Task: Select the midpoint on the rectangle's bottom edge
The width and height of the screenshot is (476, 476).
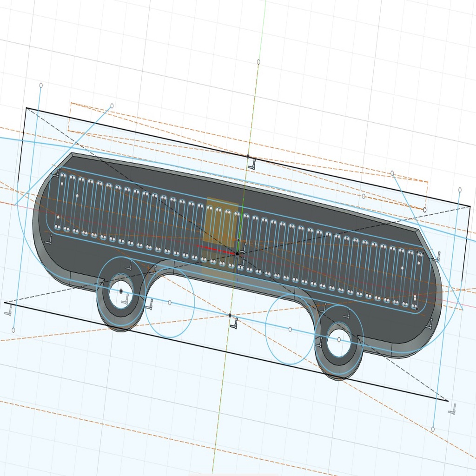Action: pyautogui.click(x=230, y=316)
